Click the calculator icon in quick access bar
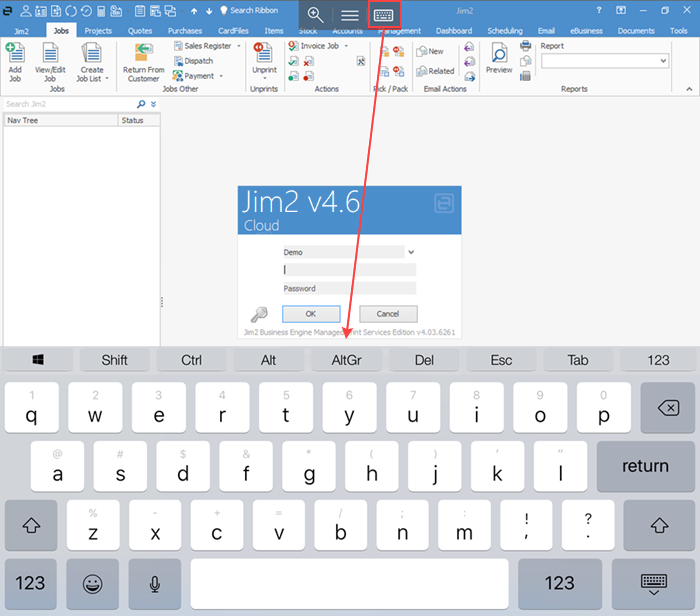The width and height of the screenshot is (700, 616). (101, 11)
